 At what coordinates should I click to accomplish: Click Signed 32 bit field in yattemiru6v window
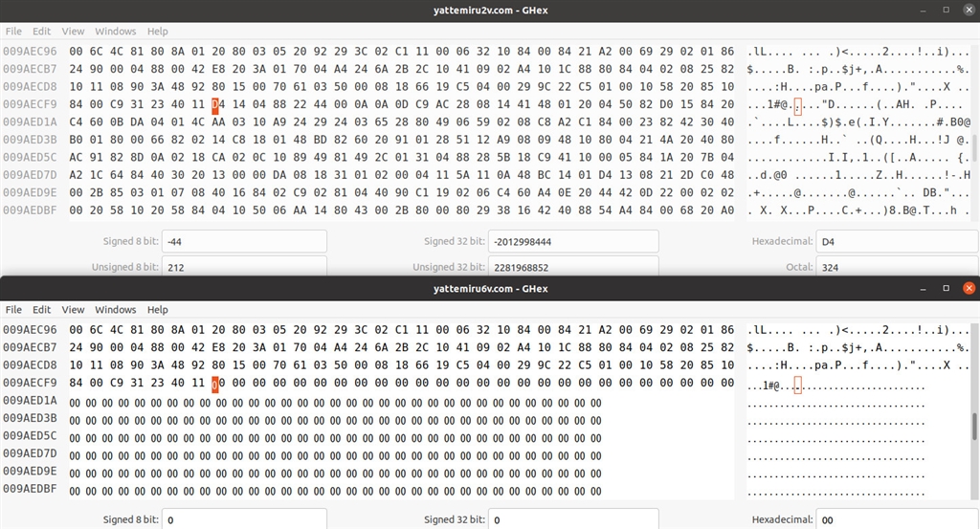coord(573,519)
